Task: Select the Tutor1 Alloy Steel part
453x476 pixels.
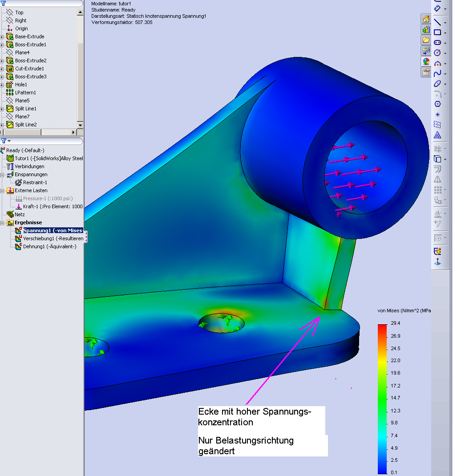Action: 49,158
